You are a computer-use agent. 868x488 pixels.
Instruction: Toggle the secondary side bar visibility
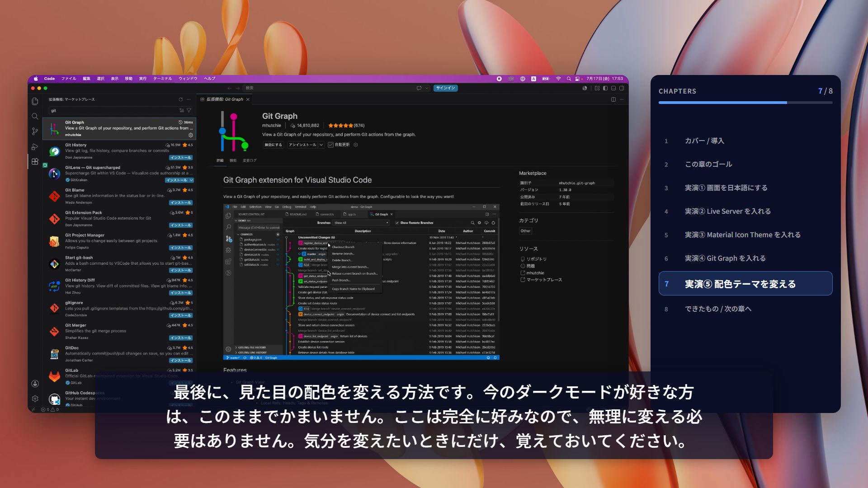point(622,88)
